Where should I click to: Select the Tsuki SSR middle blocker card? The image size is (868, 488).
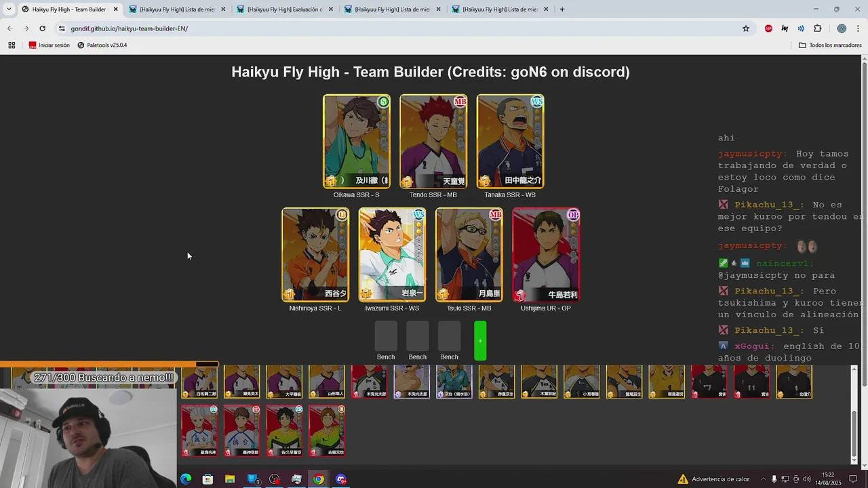(x=469, y=255)
